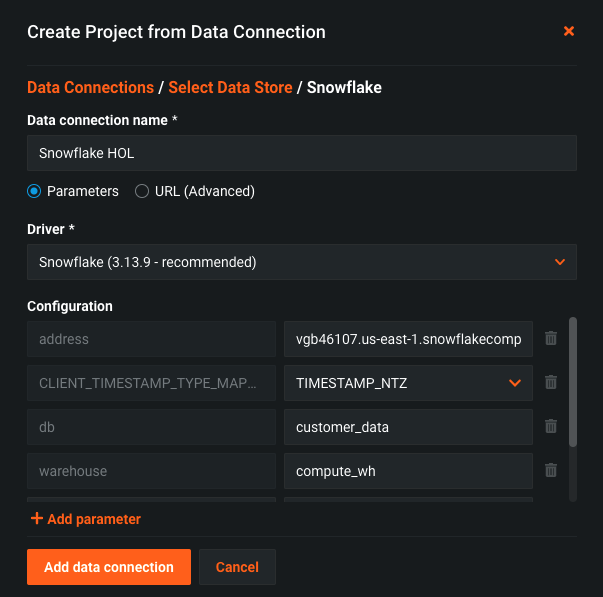Cancel the data connection dialog
Screen dimensions: 603x597
pyautogui.click(x=237, y=567)
